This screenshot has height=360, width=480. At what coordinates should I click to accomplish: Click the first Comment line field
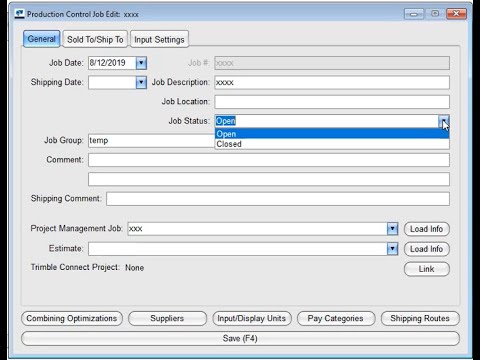(x=269, y=160)
